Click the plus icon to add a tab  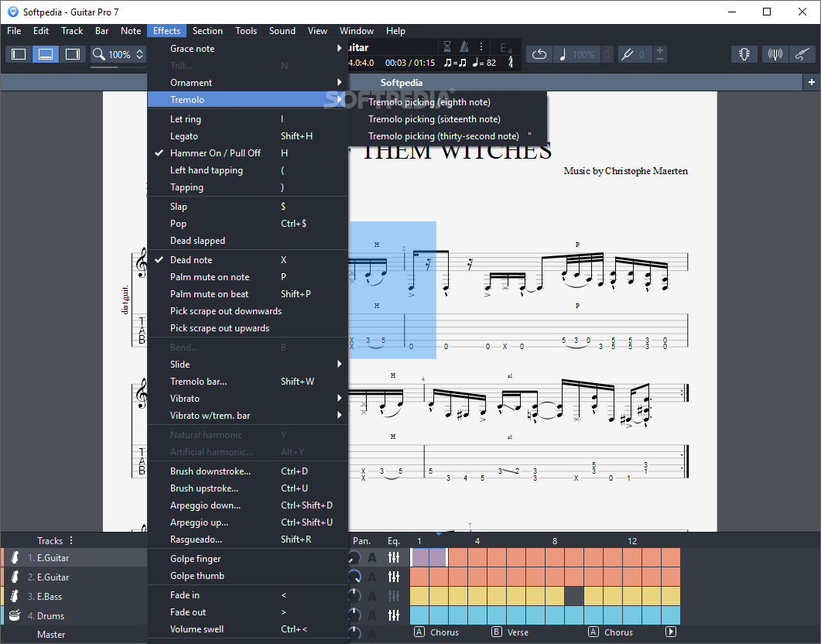pyautogui.click(x=811, y=82)
